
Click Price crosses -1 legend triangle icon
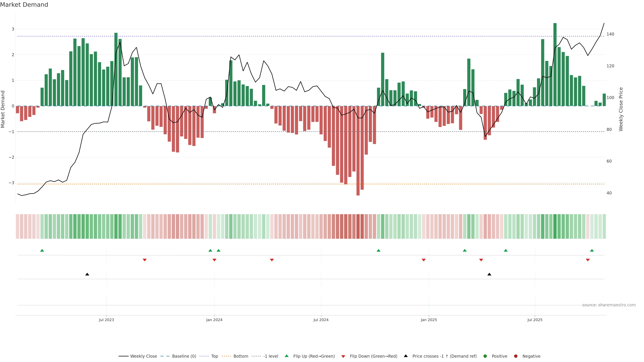coord(406,356)
